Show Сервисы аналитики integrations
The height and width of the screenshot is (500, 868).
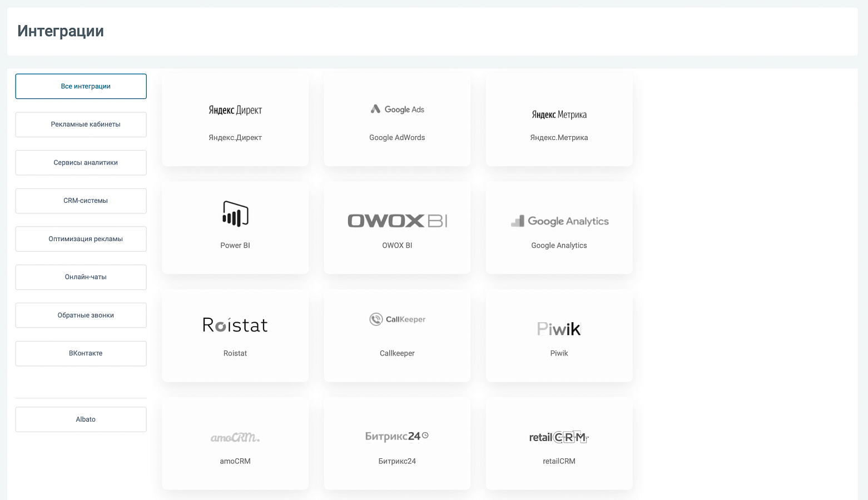click(81, 163)
